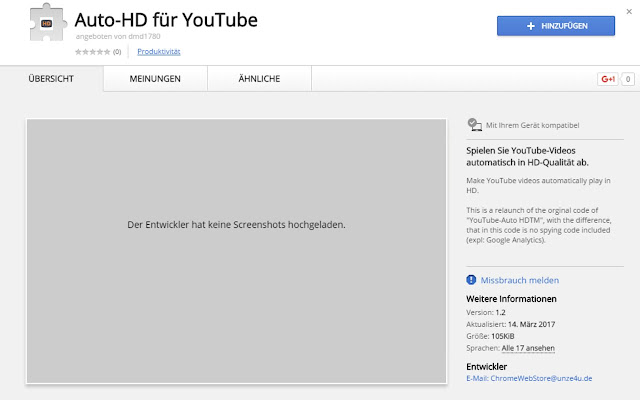Click the text Der Entwickler hat keine Screenshots hochgeladen

[236, 224]
